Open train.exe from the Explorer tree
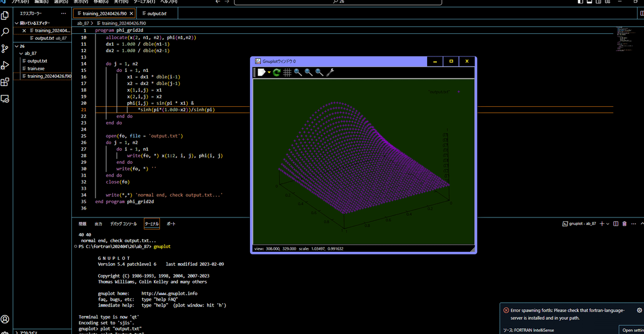 coord(35,68)
